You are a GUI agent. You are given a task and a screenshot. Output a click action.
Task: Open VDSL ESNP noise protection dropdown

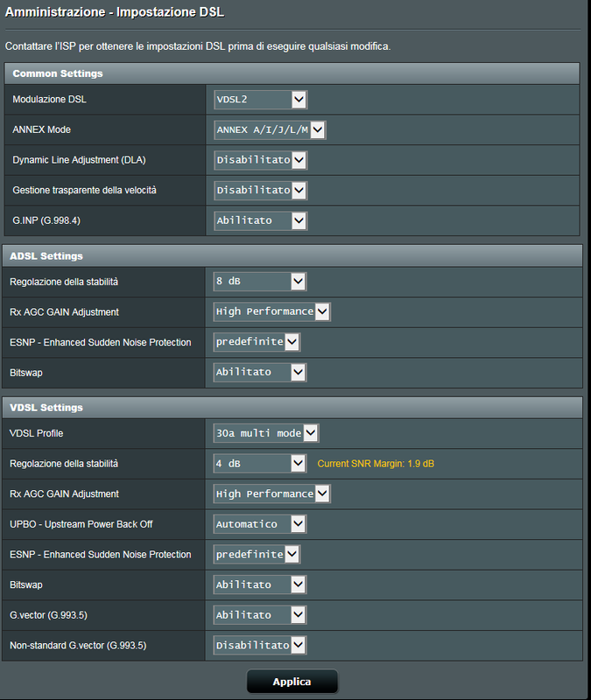[257, 555]
